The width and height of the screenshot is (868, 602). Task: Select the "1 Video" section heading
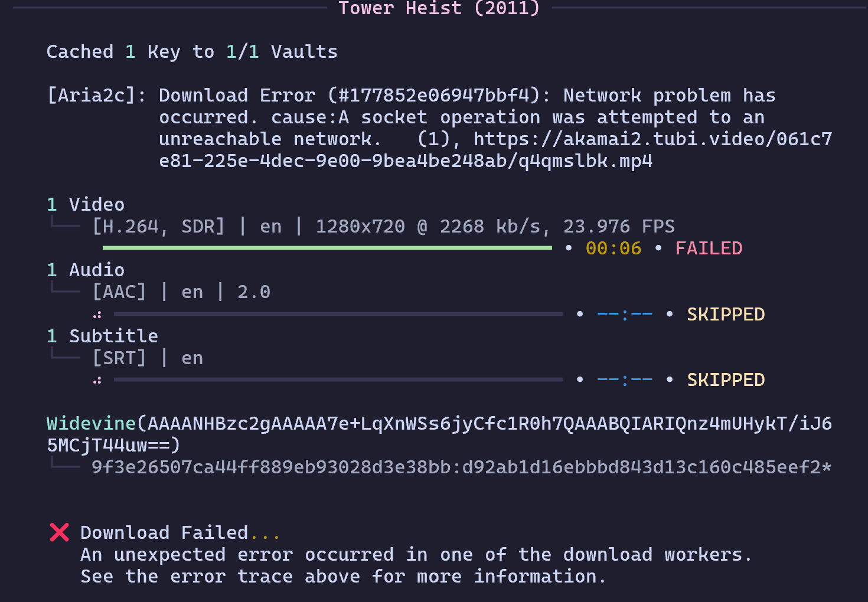(86, 205)
